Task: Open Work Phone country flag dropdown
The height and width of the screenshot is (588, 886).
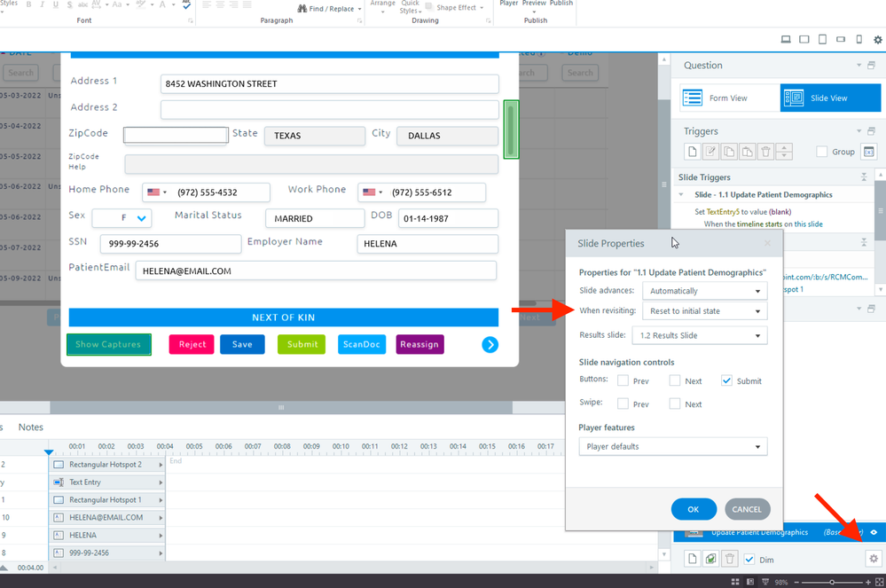Action: [x=372, y=192]
